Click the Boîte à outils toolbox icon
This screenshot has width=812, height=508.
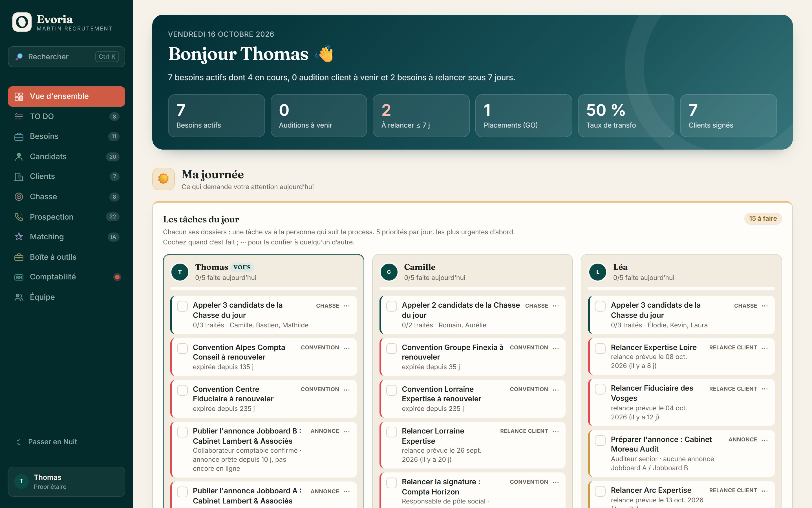pos(19,257)
